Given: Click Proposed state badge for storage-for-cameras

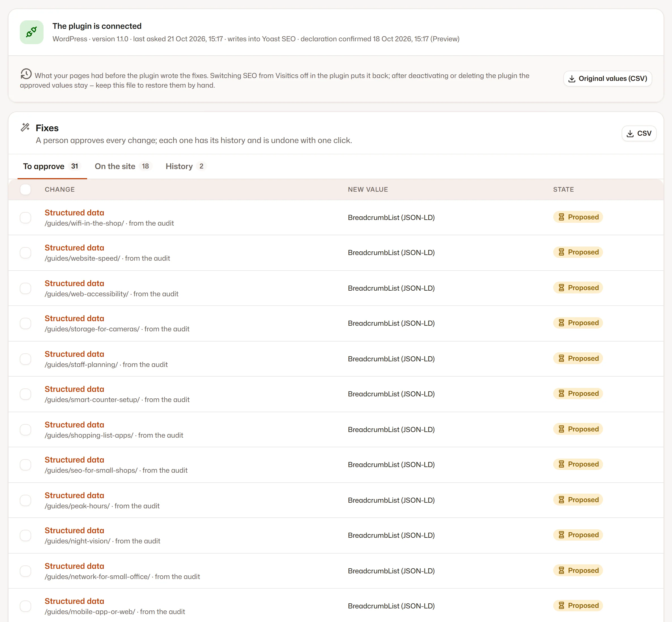Looking at the screenshot, I should click(x=578, y=323).
